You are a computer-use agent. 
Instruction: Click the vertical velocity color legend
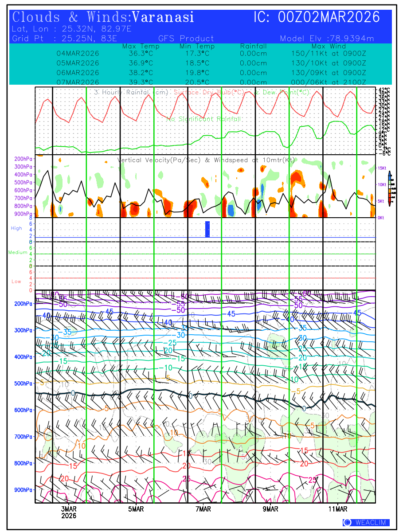pyautogui.click(x=389, y=188)
